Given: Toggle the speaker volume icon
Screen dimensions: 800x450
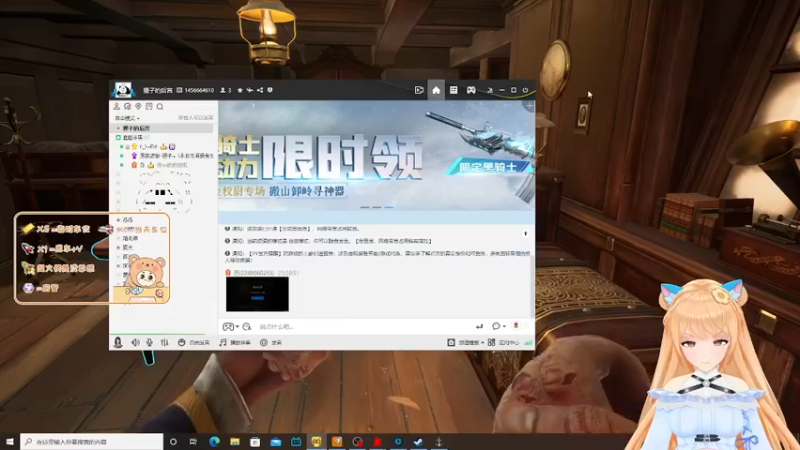Looking at the screenshot, I should coord(135,342).
